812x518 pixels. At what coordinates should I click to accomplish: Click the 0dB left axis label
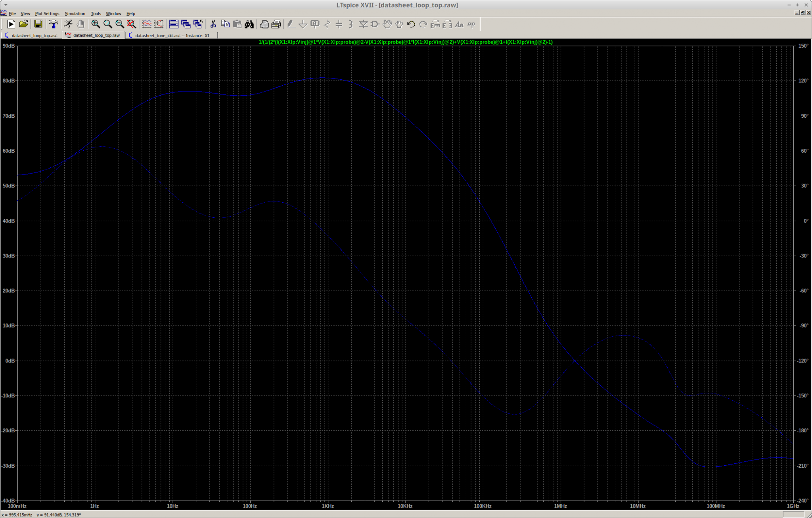tap(9, 361)
